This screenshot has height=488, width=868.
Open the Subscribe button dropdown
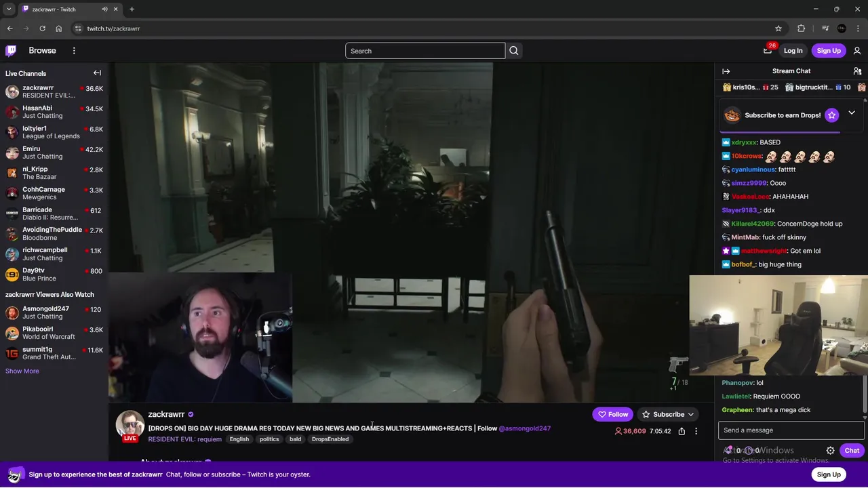pos(668,414)
